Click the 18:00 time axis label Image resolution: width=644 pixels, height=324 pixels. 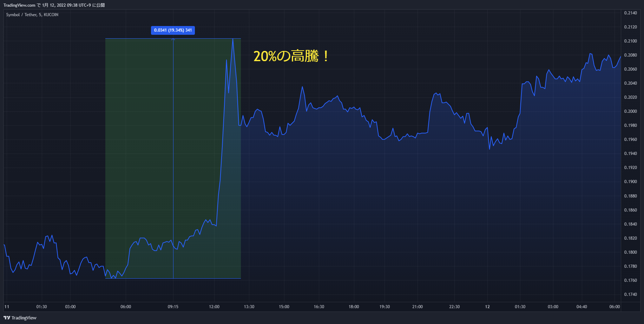354,307
